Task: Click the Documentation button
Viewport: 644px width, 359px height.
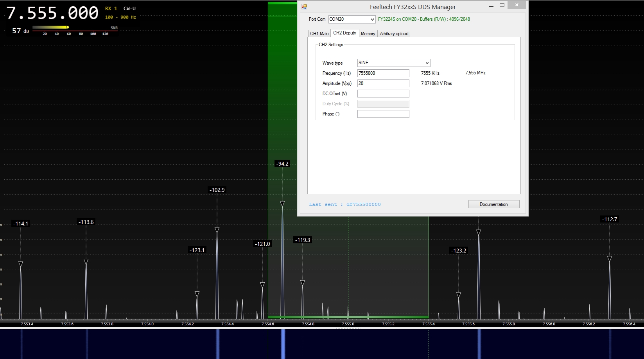Action: coord(494,204)
